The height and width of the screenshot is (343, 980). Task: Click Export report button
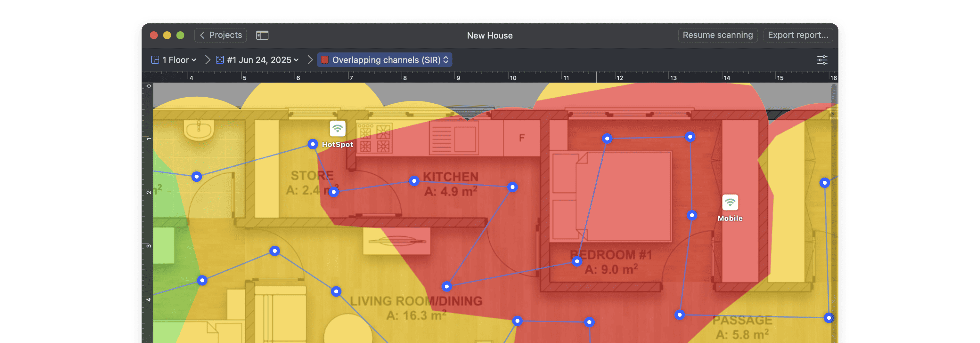[x=798, y=35]
